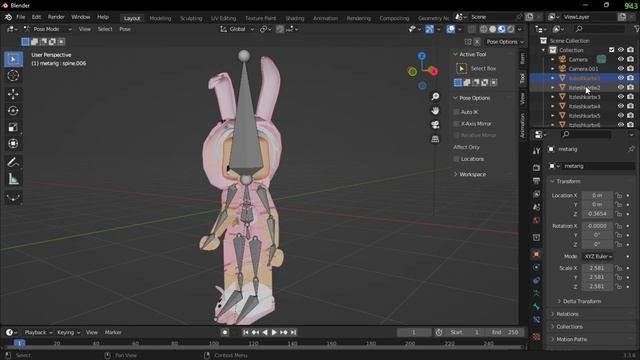Switch viewport to rendered shading

pos(511,29)
